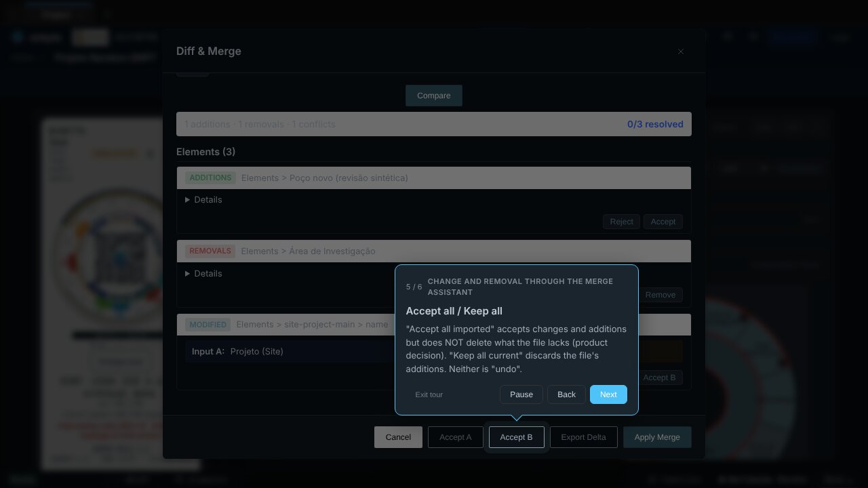Cancel the merge dialog
Image resolution: width=868 pixels, height=488 pixels.
pyautogui.click(x=398, y=437)
